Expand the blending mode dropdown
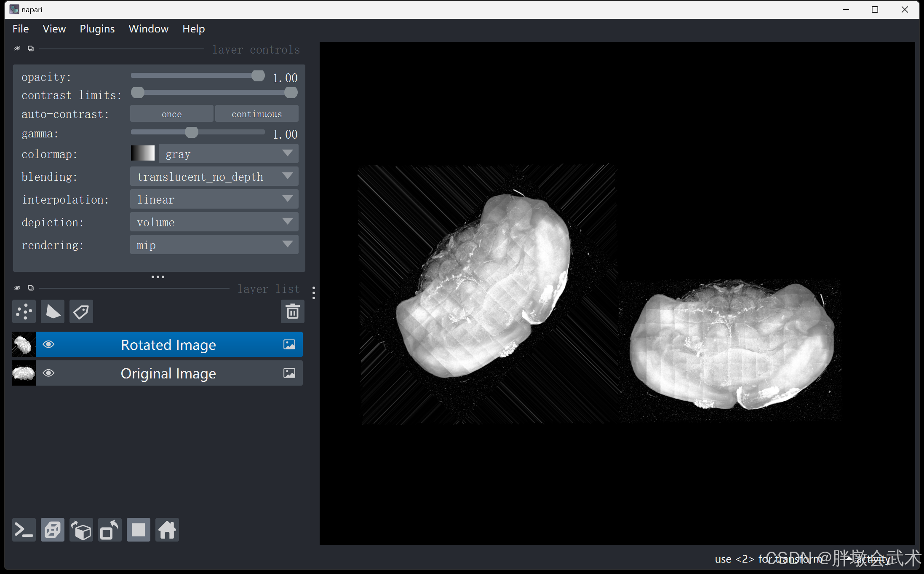Image resolution: width=924 pixels, height=574 pixels. pyautogui.click(x=214, y=177)
